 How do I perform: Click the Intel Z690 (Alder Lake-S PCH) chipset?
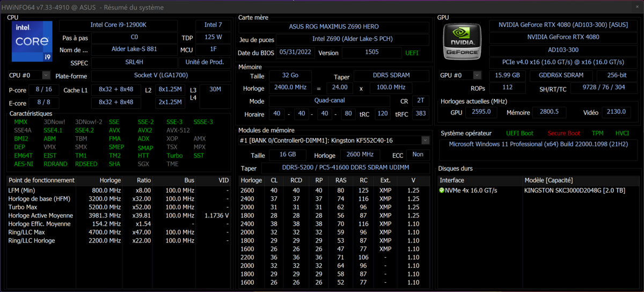[353, 39]
